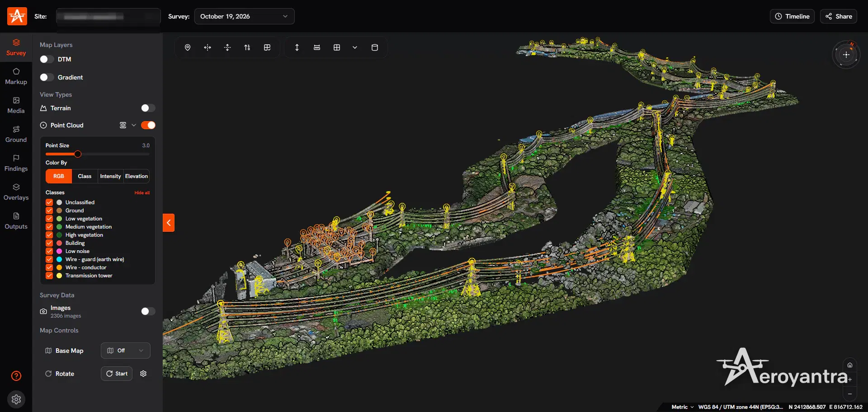The image size is (868, 412).
Task: Uncheck the Low noise class checkbox
Action: 49,251
